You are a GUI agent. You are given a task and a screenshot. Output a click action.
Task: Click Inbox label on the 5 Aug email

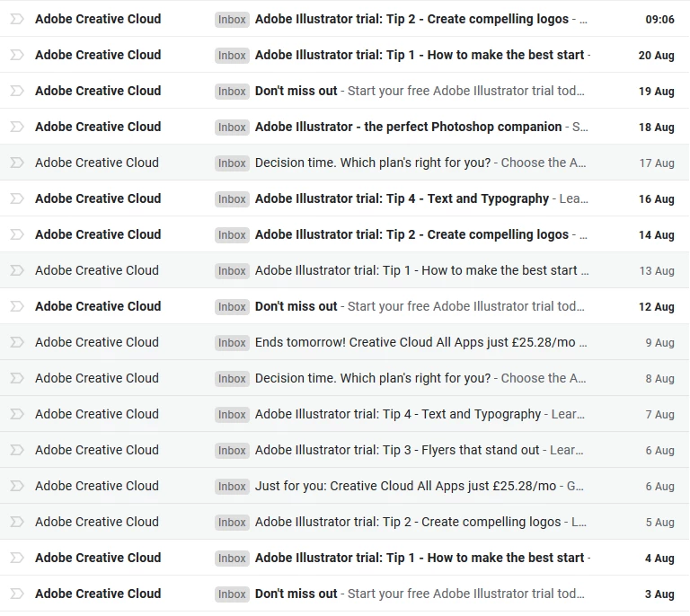(232, 522)
